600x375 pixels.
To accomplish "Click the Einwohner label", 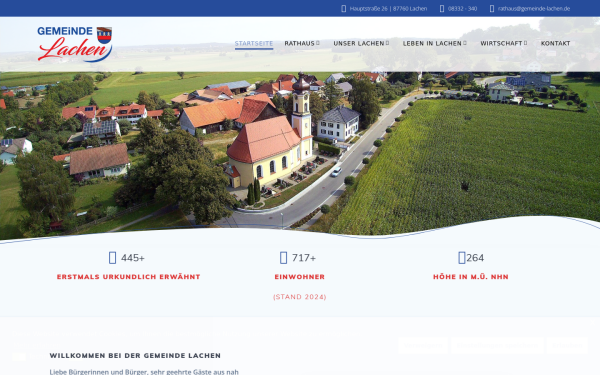I will point(300,277).
